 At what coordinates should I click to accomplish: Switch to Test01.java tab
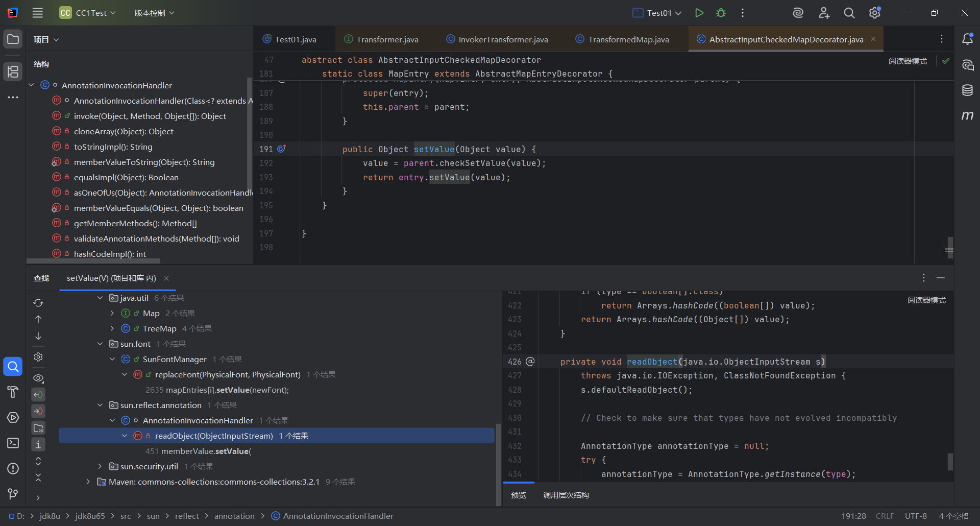290,39
